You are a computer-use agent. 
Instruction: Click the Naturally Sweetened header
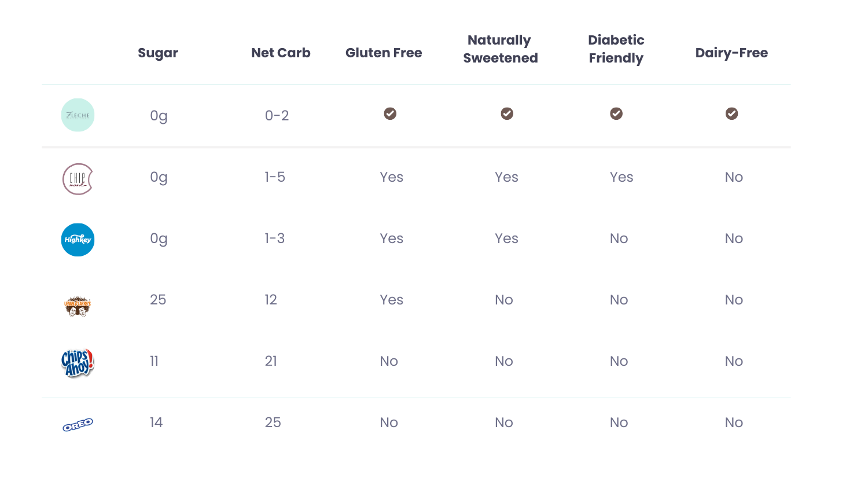(x=501, y=49)
